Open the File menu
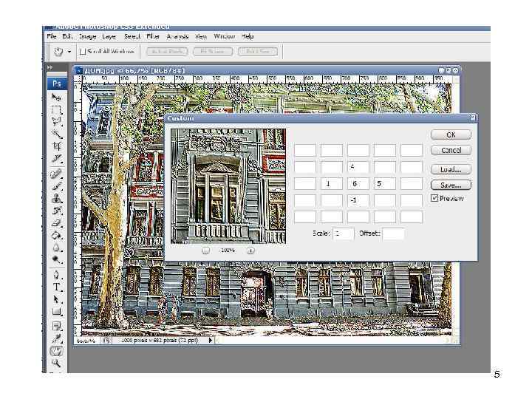532x399 pixels. coord(52,36)
